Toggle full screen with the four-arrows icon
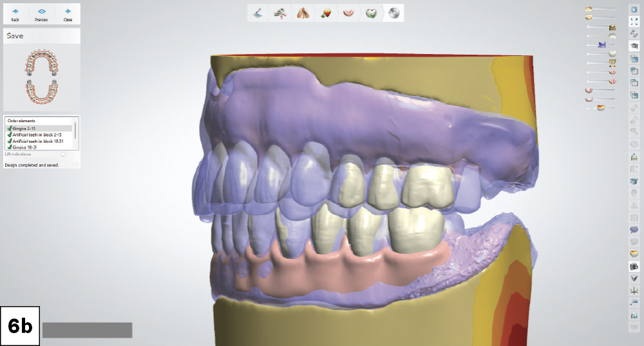 634,21
